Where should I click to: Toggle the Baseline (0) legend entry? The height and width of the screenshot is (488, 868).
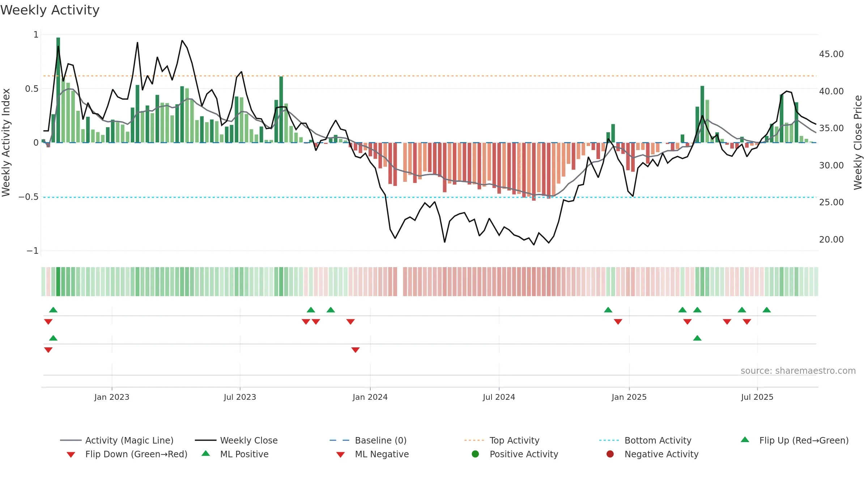(368, 440)
